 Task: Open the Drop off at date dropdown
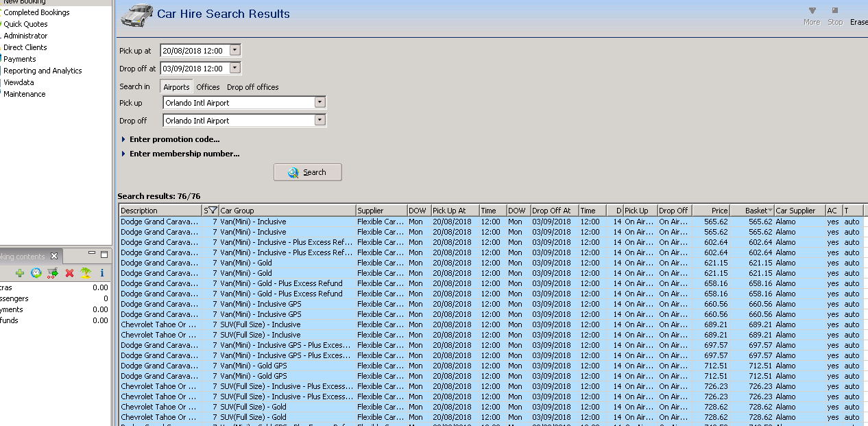coord(235,68)
